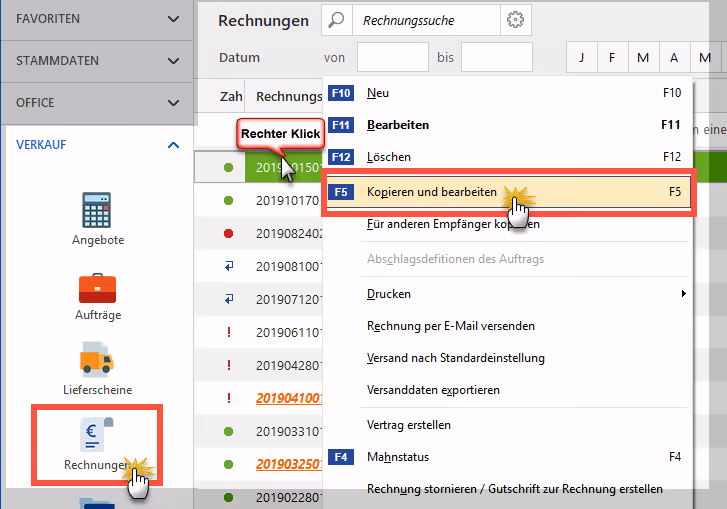727x509 pixels.
Task: Open the Drucken submenu arrow
Action: [x=683, y=293]
